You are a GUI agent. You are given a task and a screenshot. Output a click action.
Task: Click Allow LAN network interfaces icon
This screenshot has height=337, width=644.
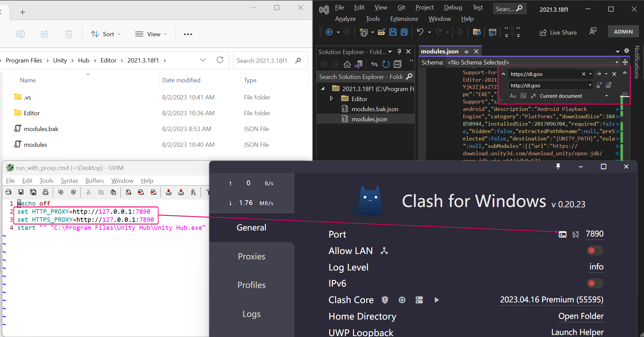(384, 251)
